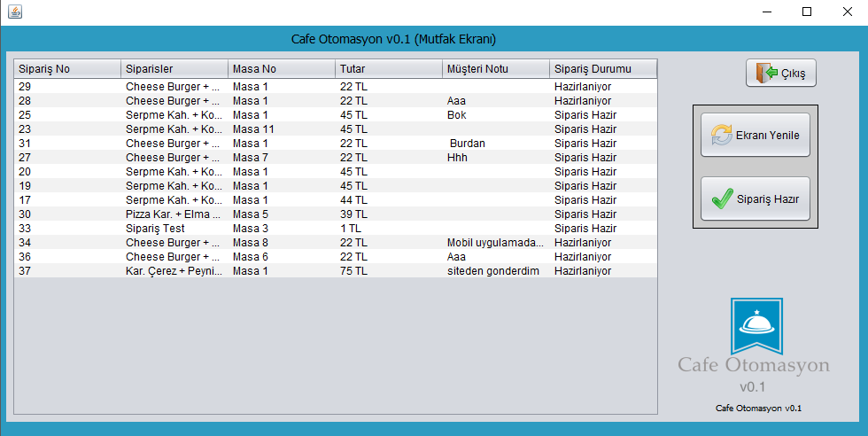Click the Java icon in title bar
Viewport: 868px width, 436px height.
(14, 12)
